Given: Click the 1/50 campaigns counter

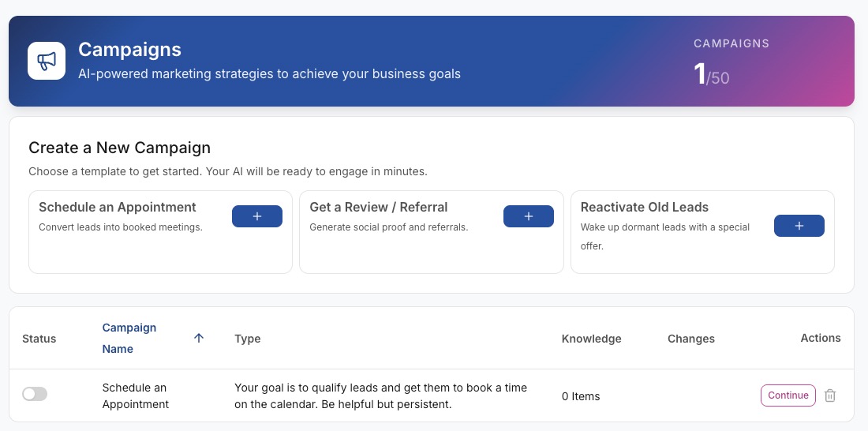Looking at the screenshot, I should (711, 74).
